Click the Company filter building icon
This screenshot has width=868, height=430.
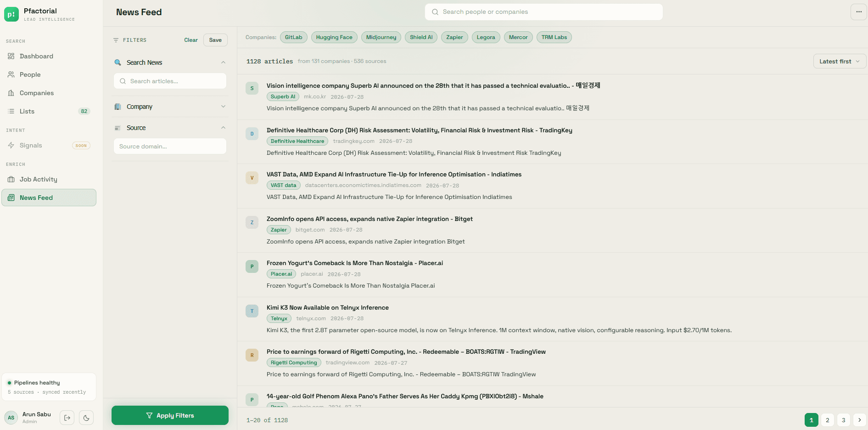point(118,107)
